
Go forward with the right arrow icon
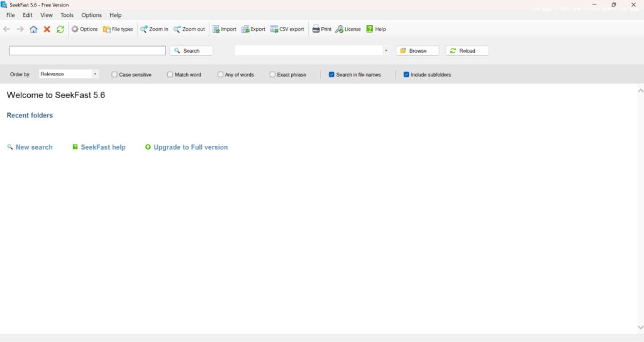19,29
